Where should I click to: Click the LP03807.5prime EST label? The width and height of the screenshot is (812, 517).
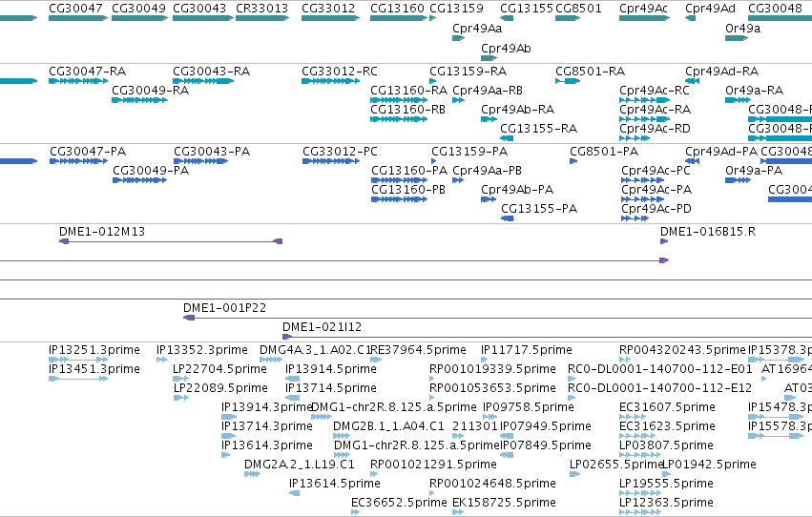(666, 446)
